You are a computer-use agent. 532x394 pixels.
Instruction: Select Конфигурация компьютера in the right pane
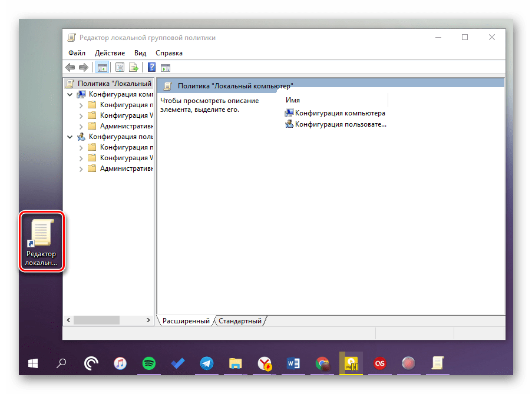[x=340, y=113]
